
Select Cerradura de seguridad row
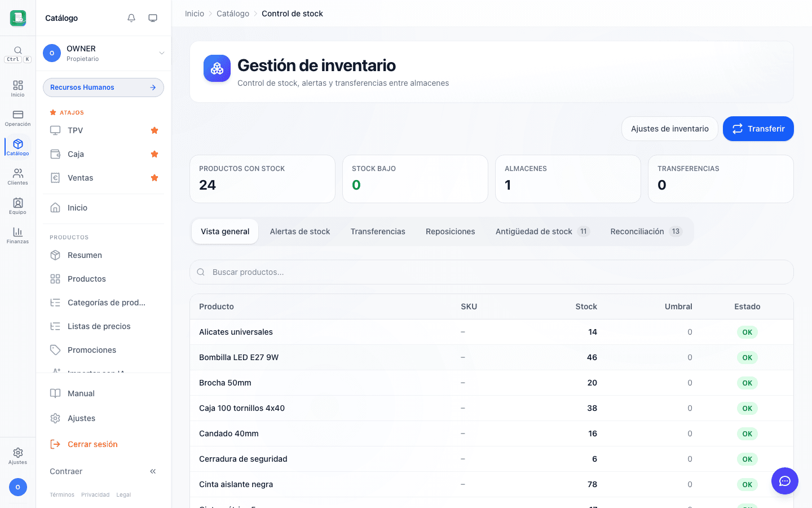492,459
